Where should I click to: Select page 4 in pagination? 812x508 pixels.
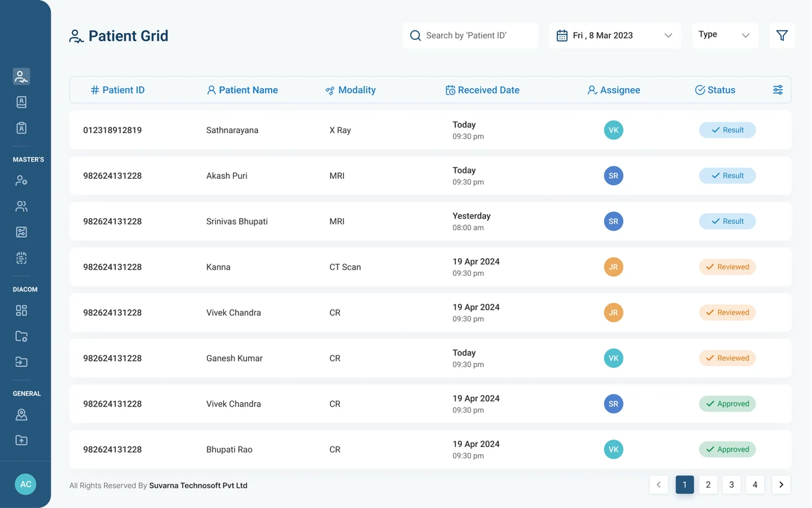point(755,485)
